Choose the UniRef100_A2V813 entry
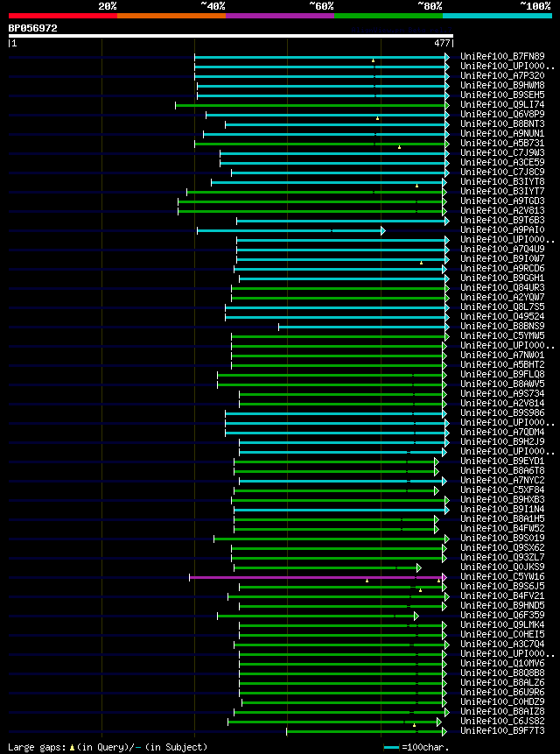Screen dimensions: 560x754 502,210
